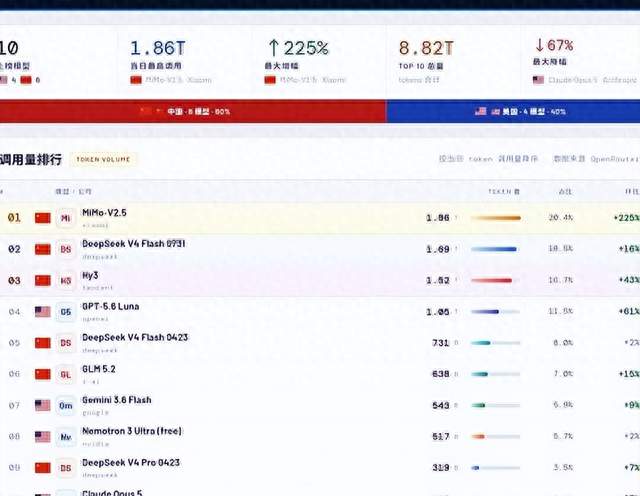
Task: Click token value 731 for DeepSeek V4 Flash 0423
Action: (441, 343)
